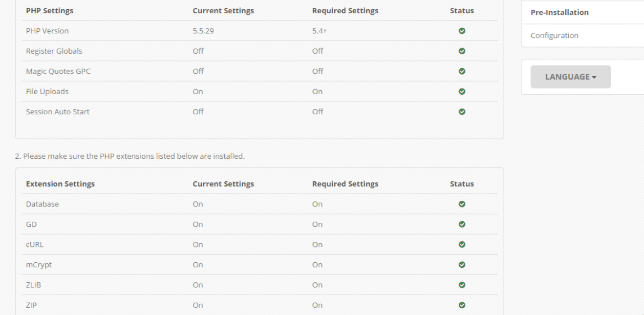Click Register Globals current setting Off
The image size is (644, 315).
(x=198, y=51)
